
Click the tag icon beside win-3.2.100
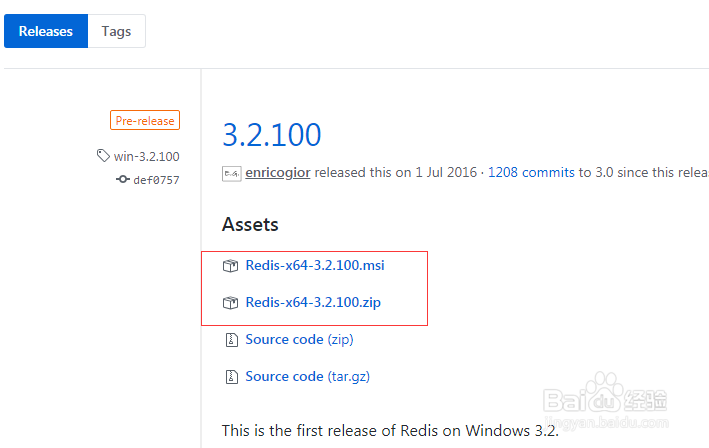103,156
